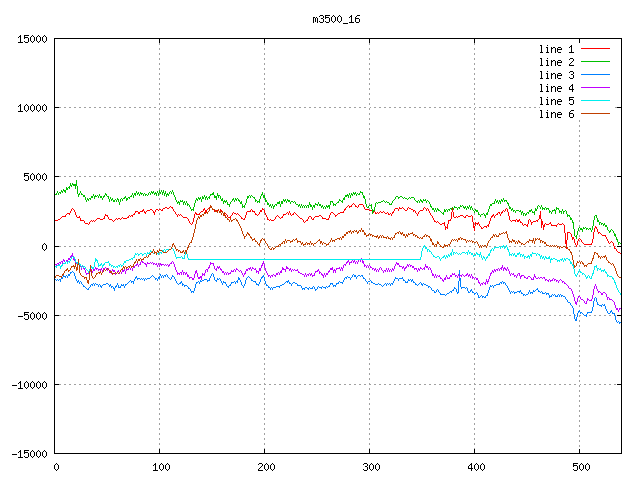Click the 100 x-axis tick label
The image size is (640, 480).
click(x=160, y=467)
